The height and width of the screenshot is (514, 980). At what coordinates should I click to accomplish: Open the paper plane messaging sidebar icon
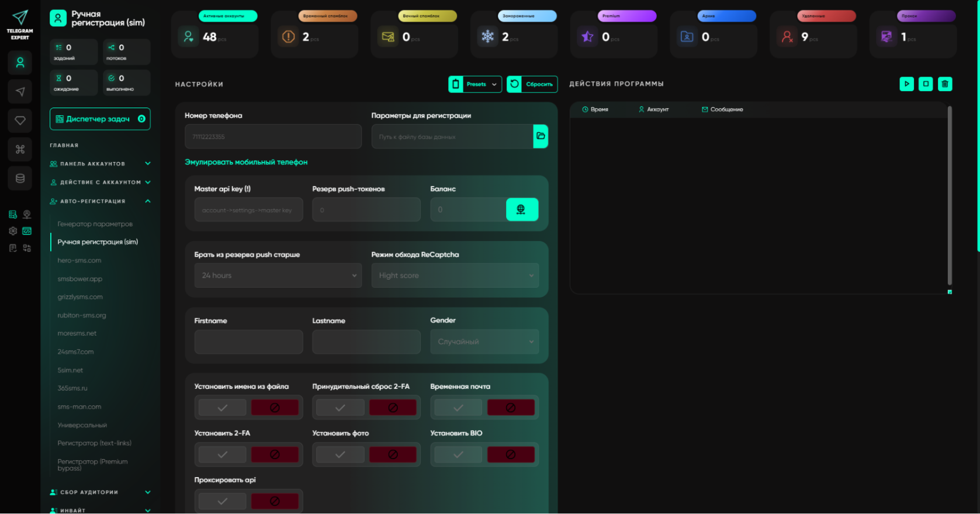20,92
